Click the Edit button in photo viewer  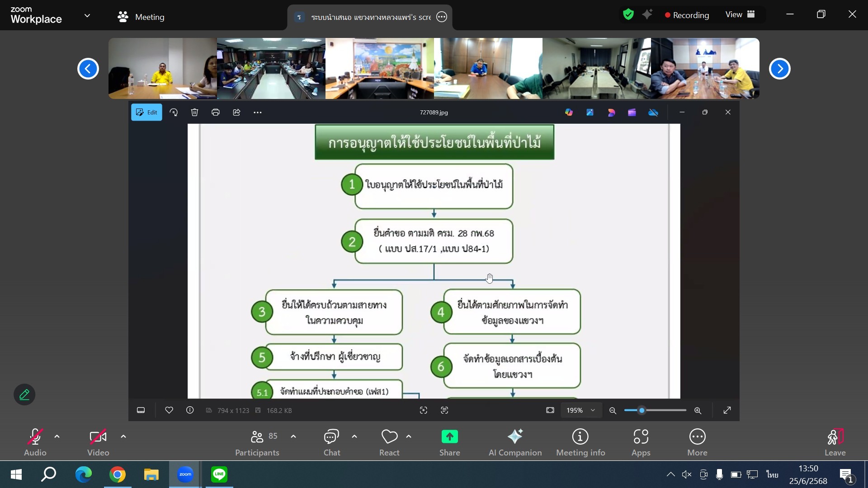pyautogui.click(x=146, y=113)
